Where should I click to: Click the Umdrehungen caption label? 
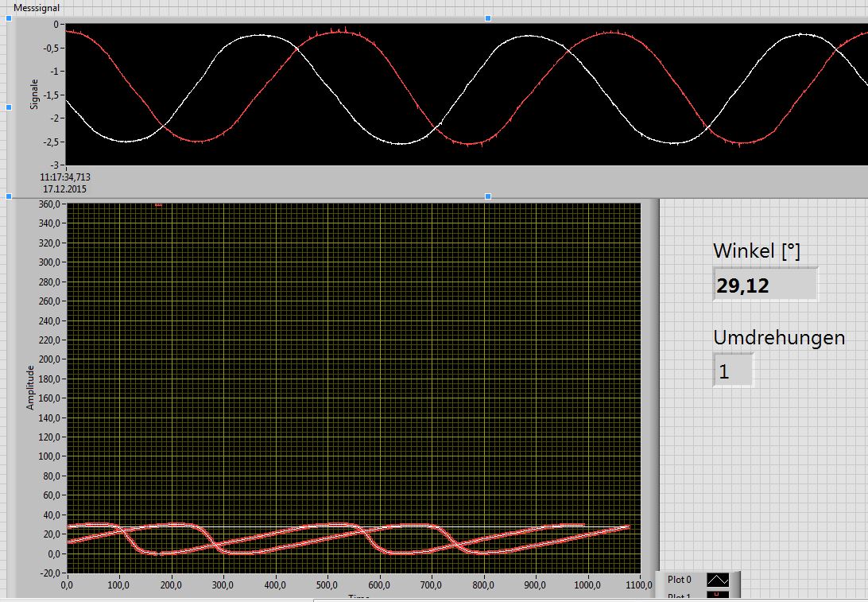[778, 337]
